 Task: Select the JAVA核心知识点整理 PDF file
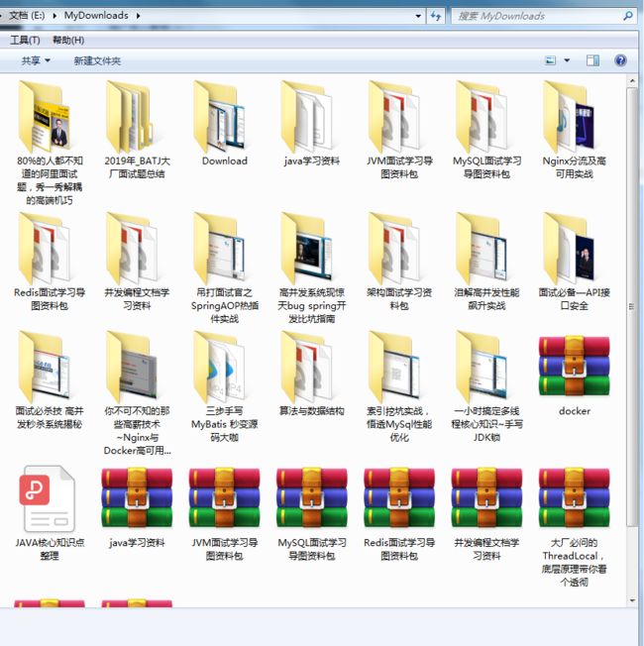click(49, 498)
